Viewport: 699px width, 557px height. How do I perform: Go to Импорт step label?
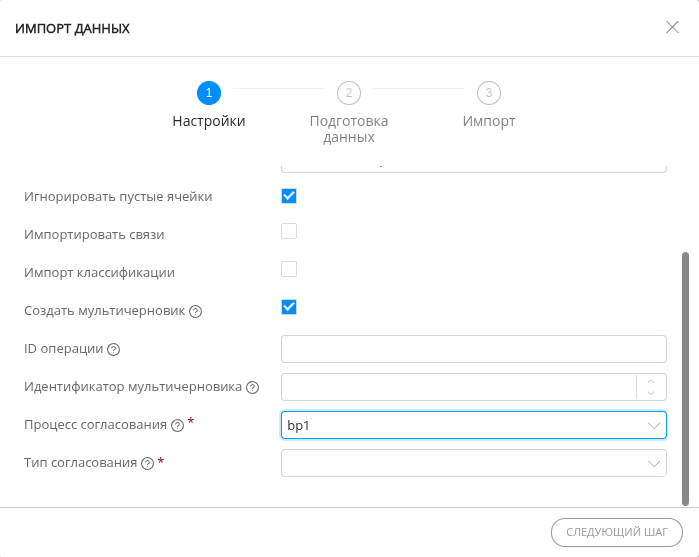(x=488, y=121)
